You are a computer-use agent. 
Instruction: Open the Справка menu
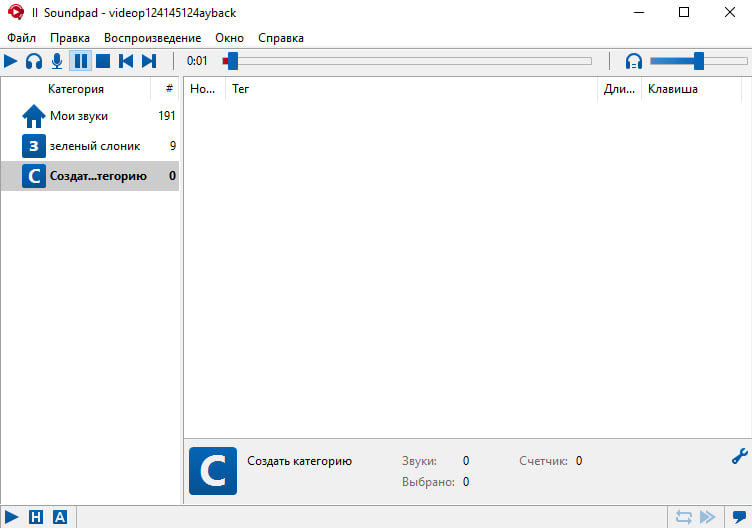(281, 38)
